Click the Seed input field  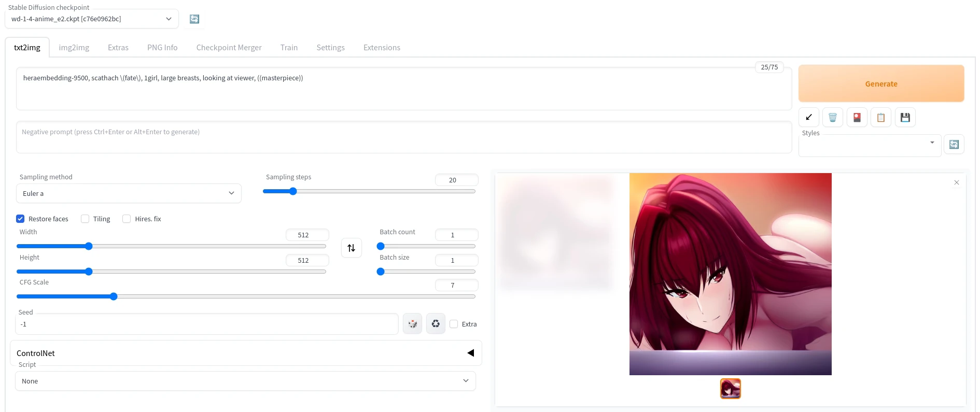207,324
